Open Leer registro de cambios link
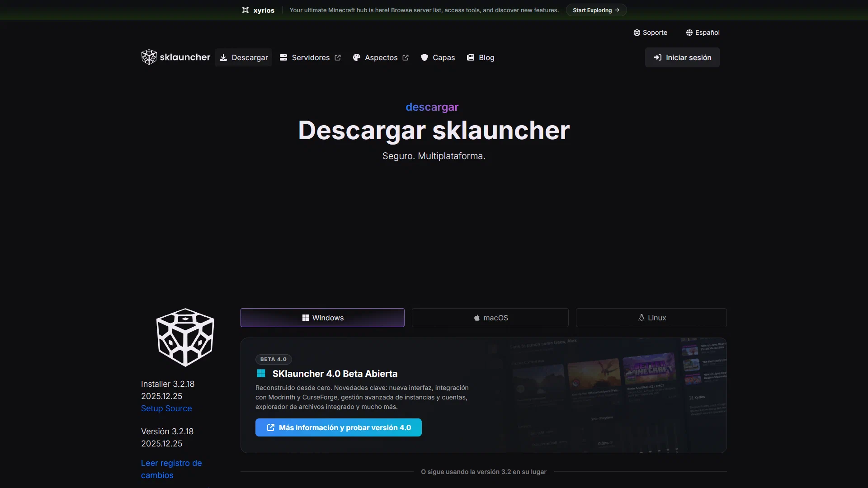 coord(171,469)
